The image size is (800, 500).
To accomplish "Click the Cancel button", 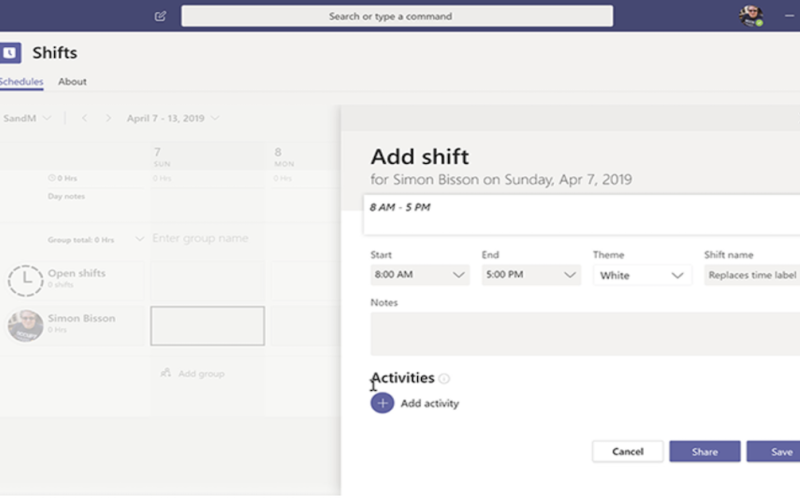I will pyautogui.click(x=628, y=452).
